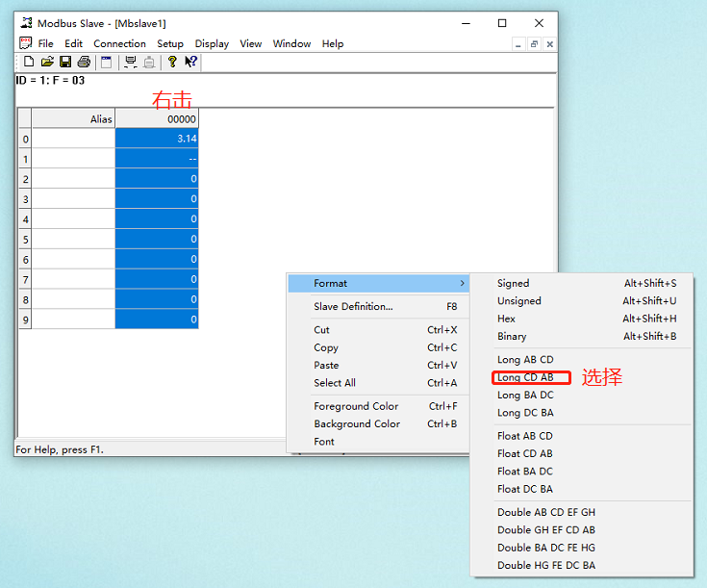This screenshot has height=588, width=707.
Task: Click the cell containing 3.14
Action: [157, 138]
